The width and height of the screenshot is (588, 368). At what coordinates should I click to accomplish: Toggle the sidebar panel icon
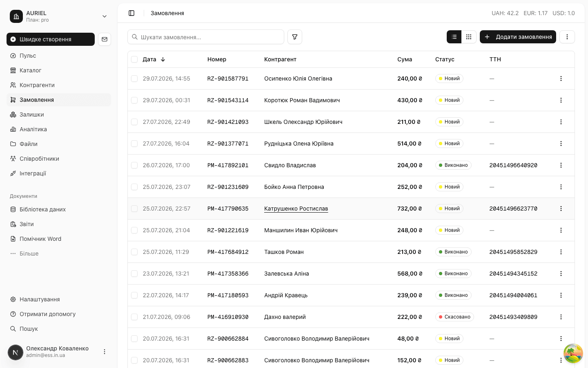coord(131,13)
